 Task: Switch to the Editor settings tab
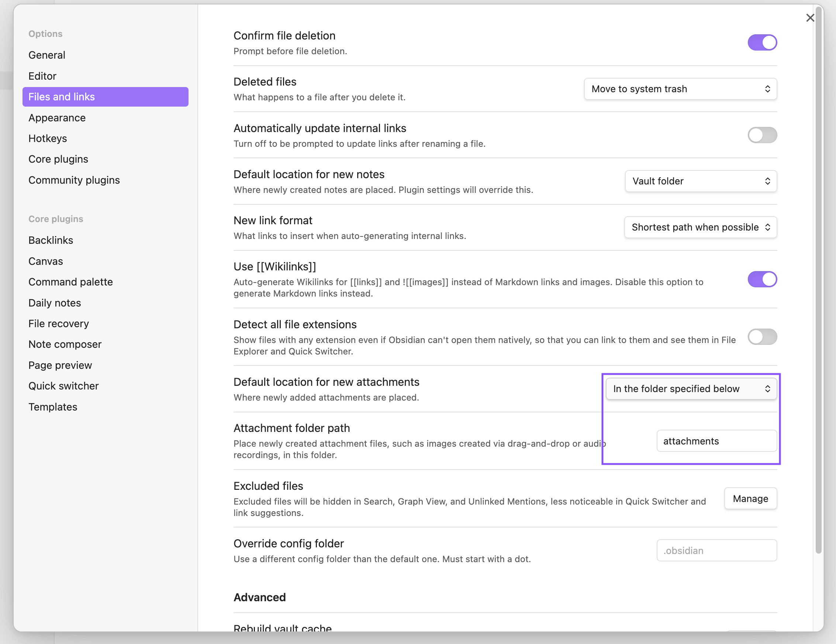(42, 76)
